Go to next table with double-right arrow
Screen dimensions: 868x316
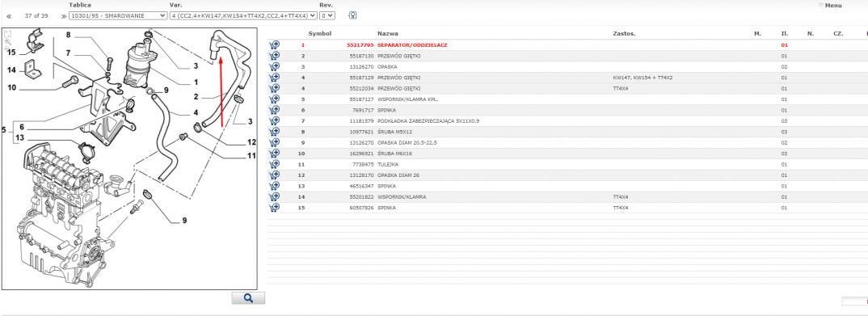pyautogui.click(x=63, y=16)
